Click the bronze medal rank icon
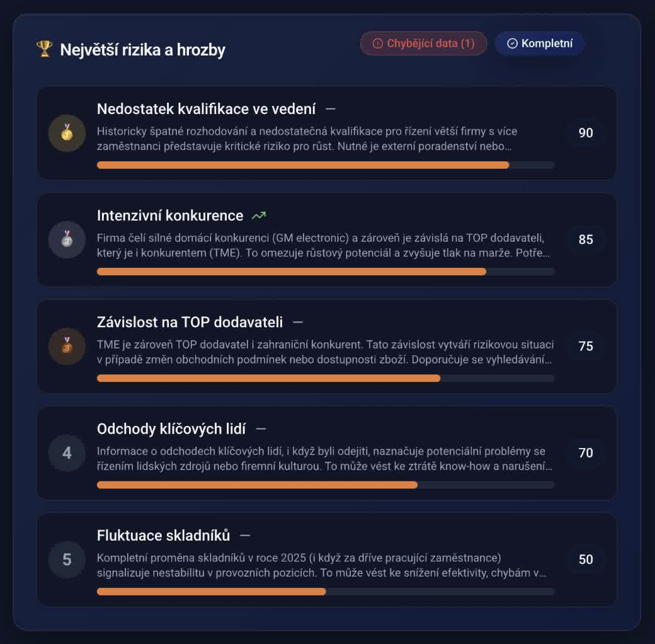This screenshot has height=644, width=655. (67, 346)
